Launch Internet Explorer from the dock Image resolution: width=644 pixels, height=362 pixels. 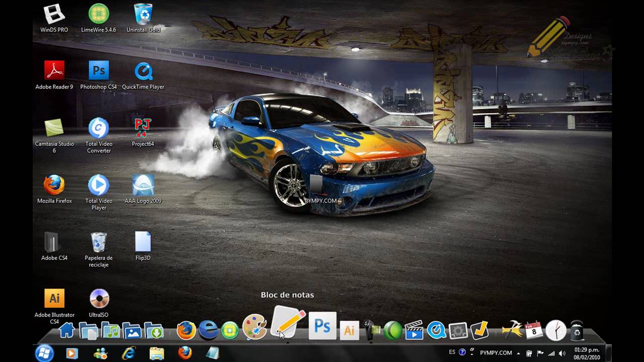[208, 330]
